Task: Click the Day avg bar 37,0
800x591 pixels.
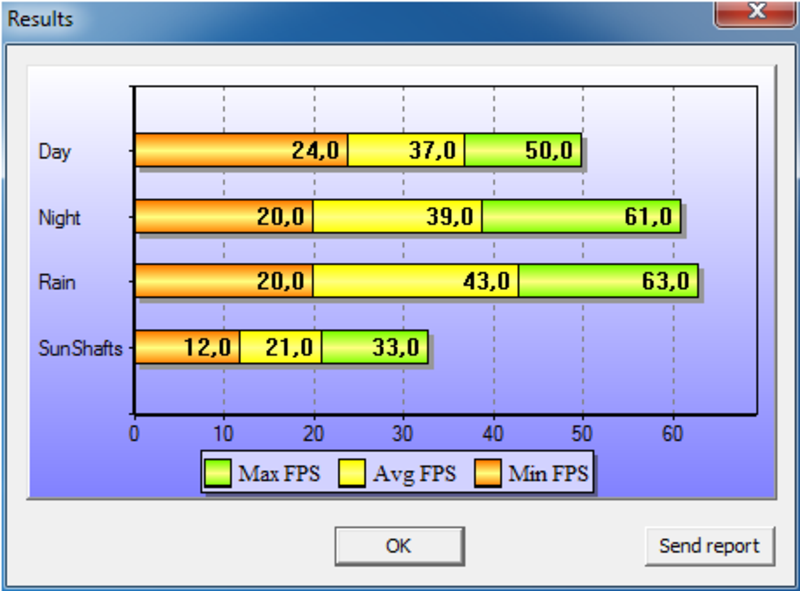Action: 406,150
